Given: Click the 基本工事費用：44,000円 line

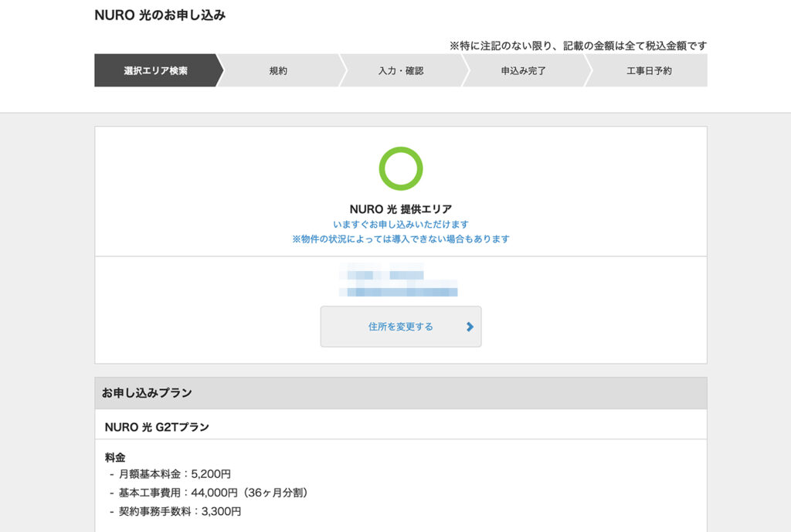Looking at the screenshot, I should (213, 493).
